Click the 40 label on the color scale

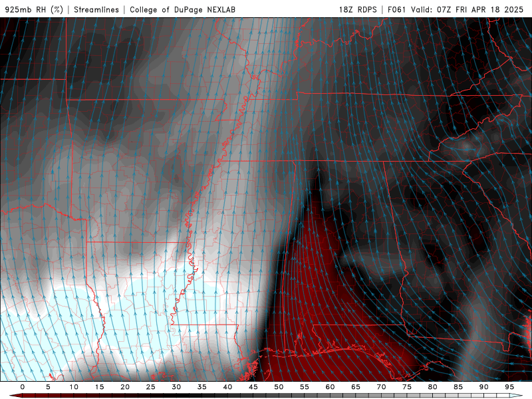[x=227, y=387]
